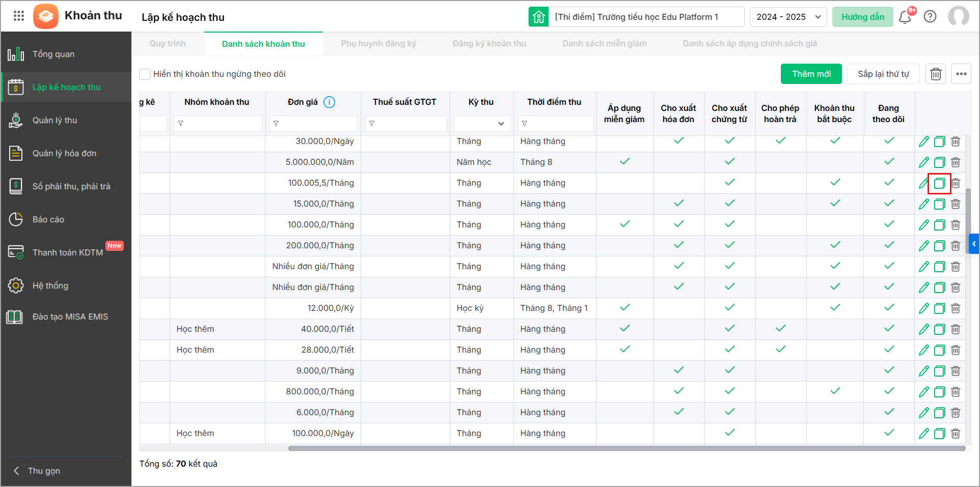Open the help question mark icon

(x=930, y=17)
